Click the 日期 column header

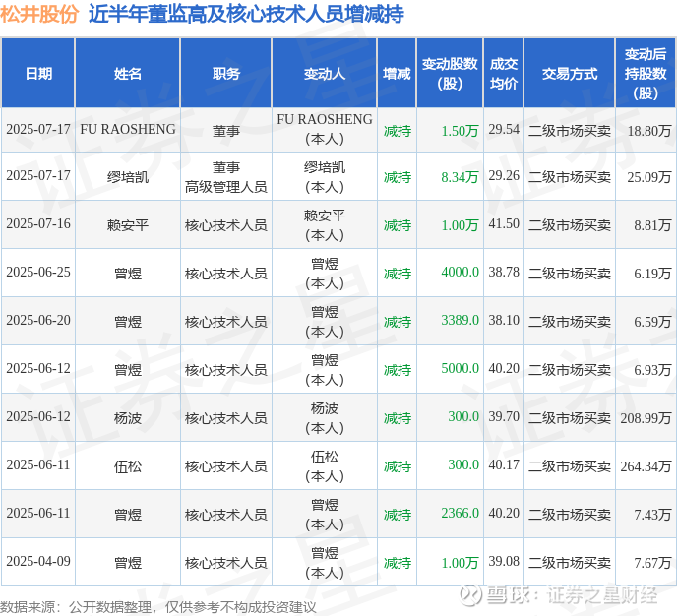(x=38, y=74)
